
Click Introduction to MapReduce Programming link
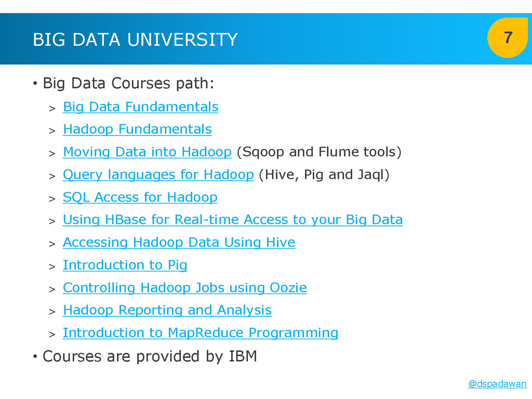point(200,332)
